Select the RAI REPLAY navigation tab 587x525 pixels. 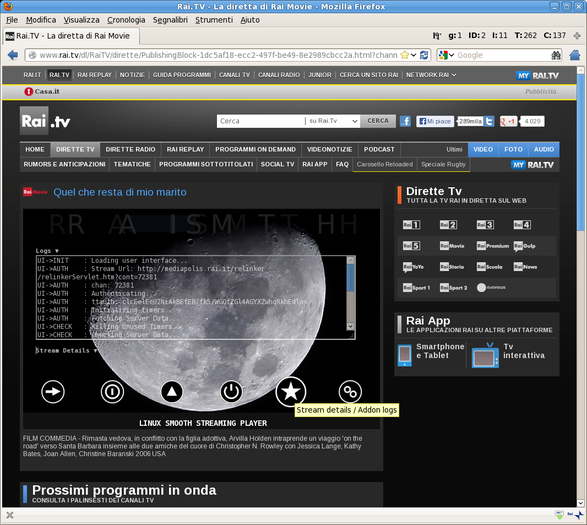pos(185,149)
